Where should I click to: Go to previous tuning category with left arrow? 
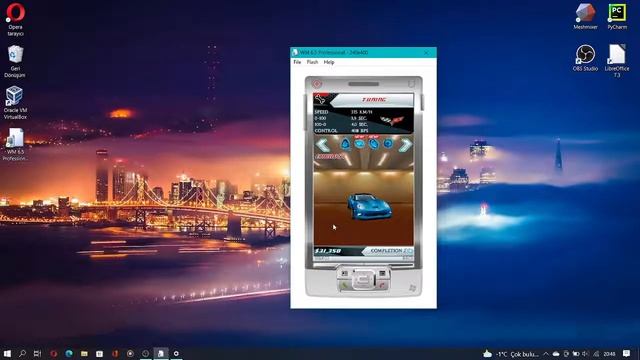(x=322, y=144)
